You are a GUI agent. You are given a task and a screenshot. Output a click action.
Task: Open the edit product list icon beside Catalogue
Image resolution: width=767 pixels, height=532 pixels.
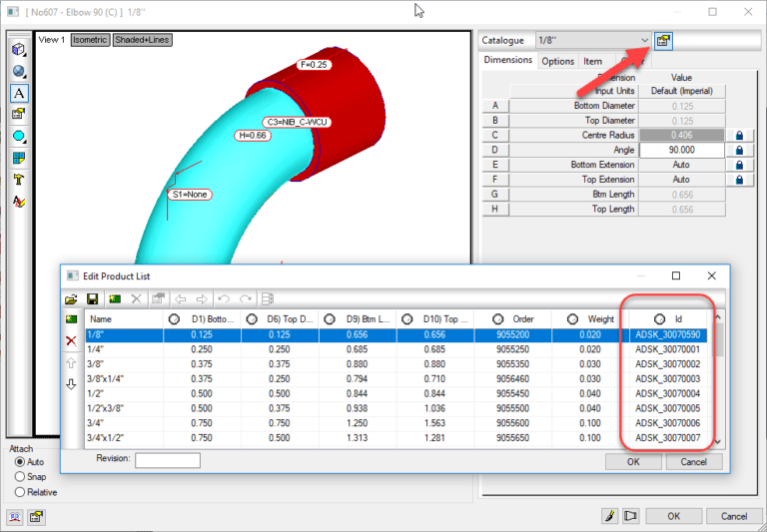pyautogui.click(x=663, y=41)
